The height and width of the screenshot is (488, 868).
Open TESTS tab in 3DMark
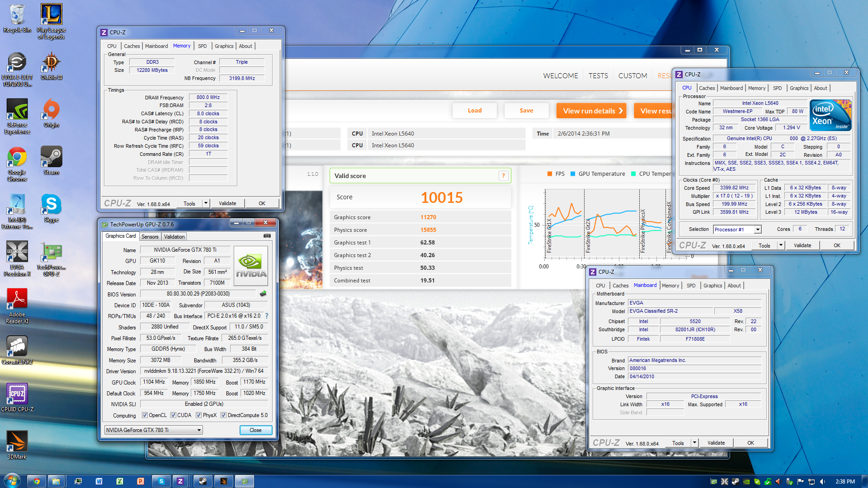(x=598, y=76)
